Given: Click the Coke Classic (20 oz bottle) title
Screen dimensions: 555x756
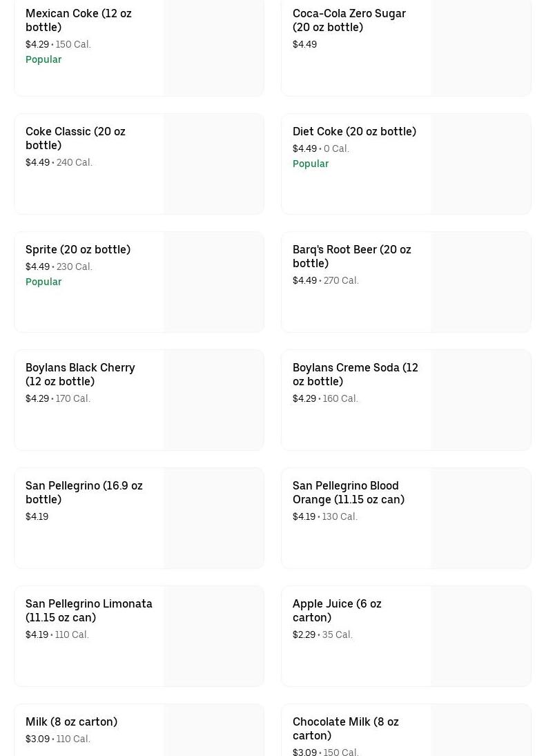Looking at the screenshot, I should coord(75,138).
